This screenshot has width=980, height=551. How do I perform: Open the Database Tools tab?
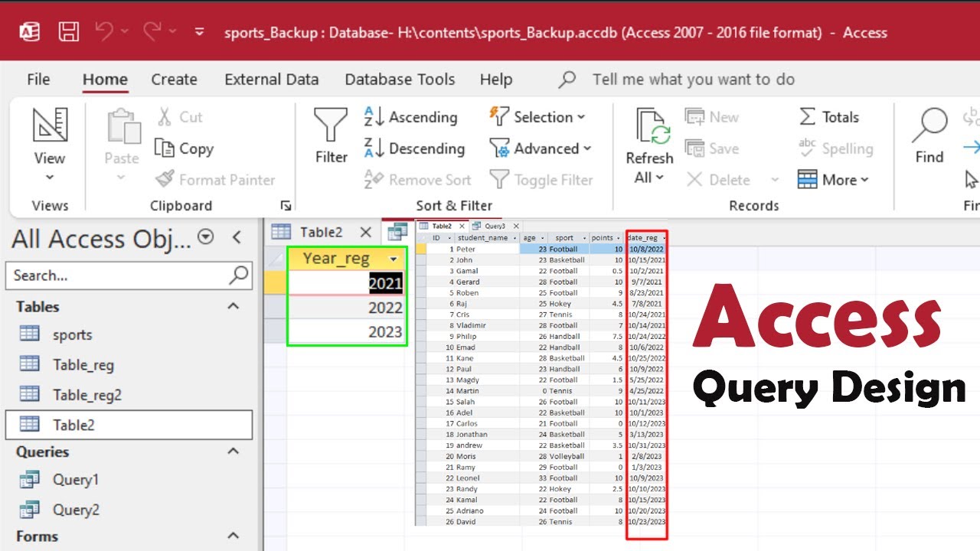click(400, 80)
